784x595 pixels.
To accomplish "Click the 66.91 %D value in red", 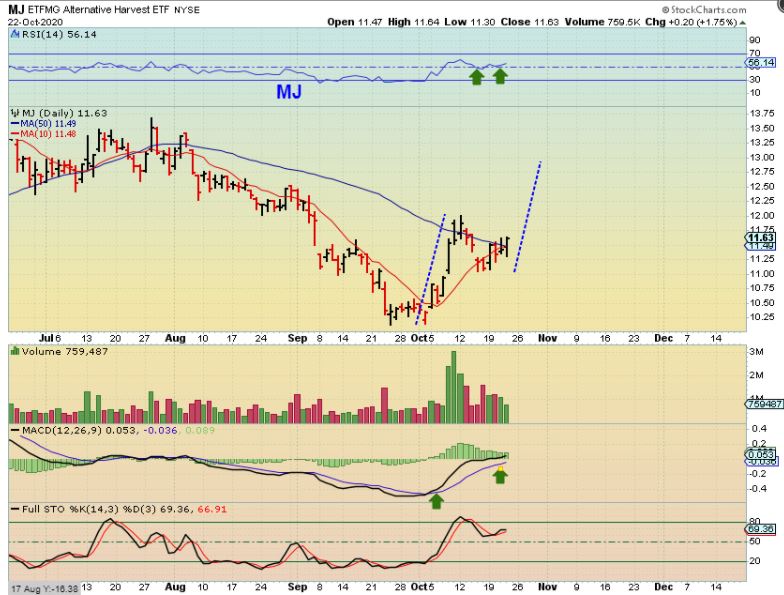I will 212,510.
